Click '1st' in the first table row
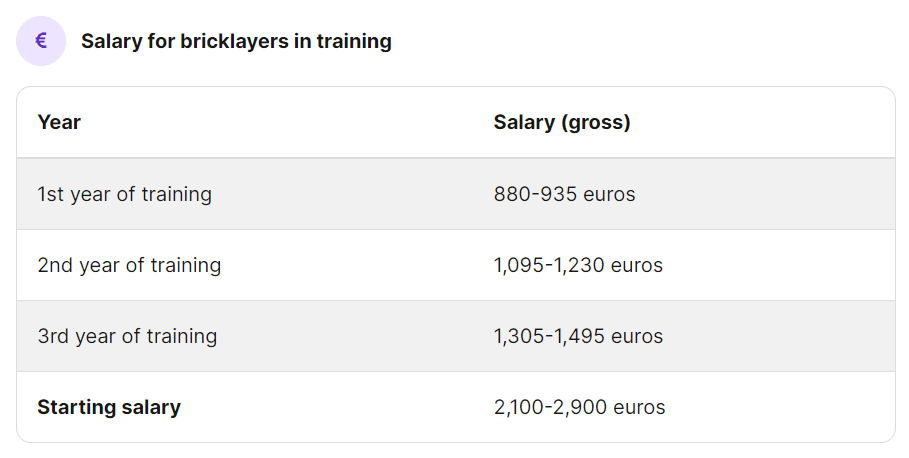This screenshot has width=909, height=458. coord(50,194)
